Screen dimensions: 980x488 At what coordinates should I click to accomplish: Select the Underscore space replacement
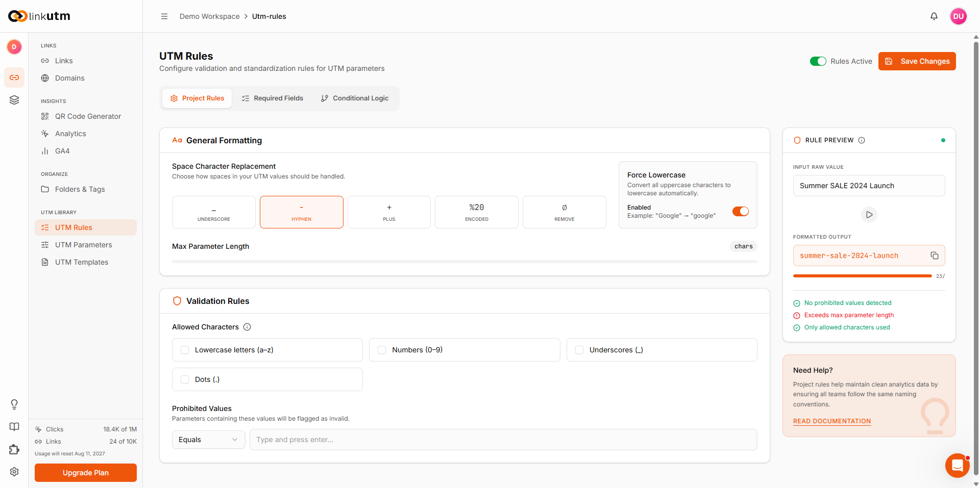pyautogui.click(x=214, y=212)
